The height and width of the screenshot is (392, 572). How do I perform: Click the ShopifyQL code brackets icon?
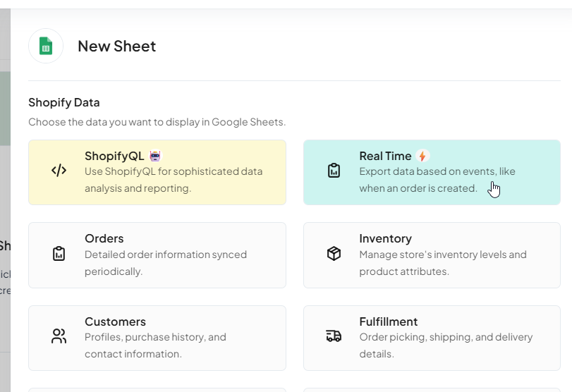click(59, 171)
